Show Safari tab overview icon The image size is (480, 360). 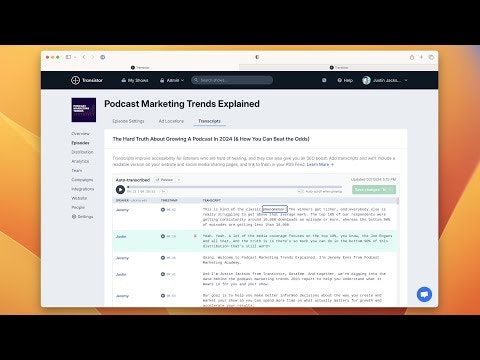(431, 57)
